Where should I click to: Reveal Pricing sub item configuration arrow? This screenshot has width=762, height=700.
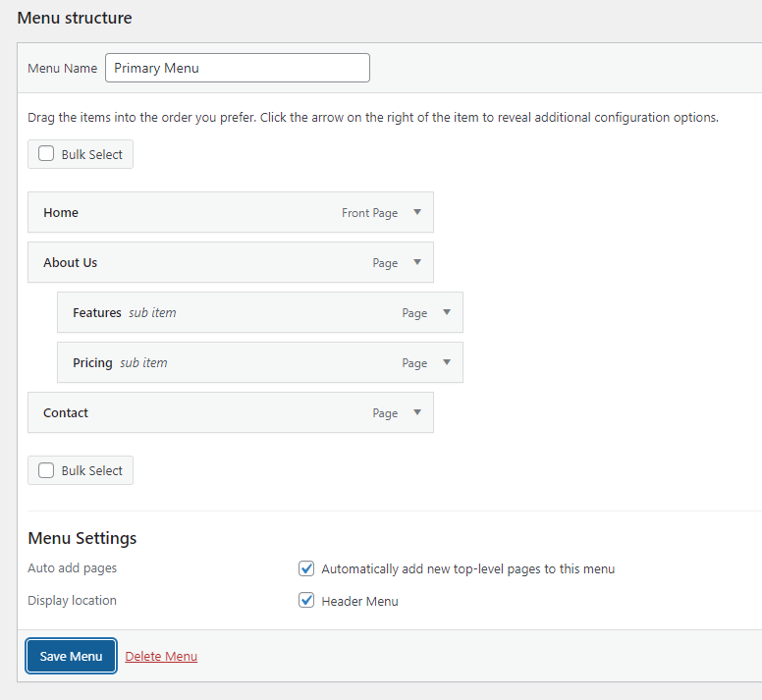coord(447,362)
